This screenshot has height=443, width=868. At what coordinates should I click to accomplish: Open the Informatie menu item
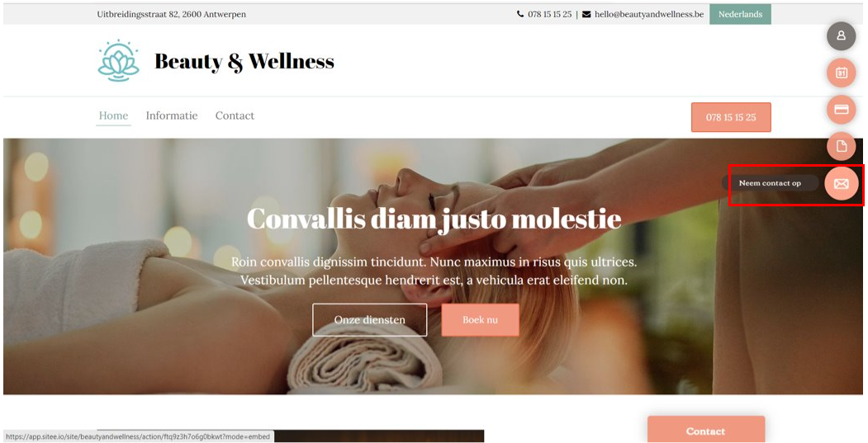point(172,115)
